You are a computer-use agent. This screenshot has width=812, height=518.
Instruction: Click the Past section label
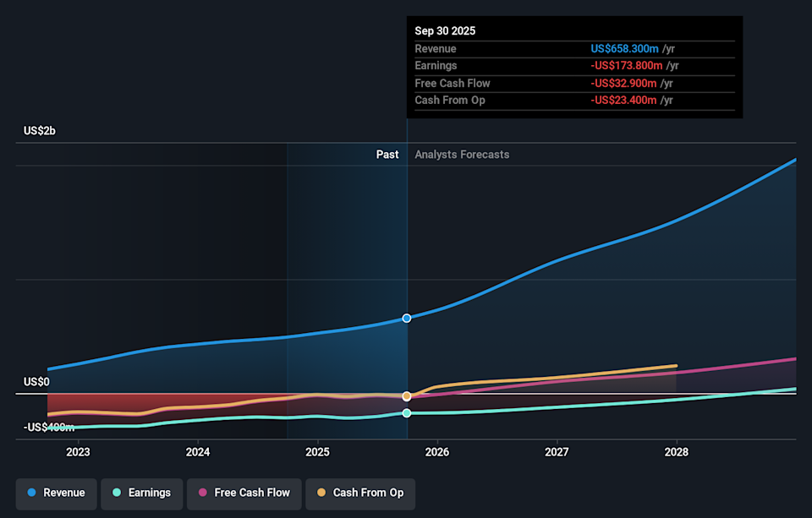click(387, 155)
